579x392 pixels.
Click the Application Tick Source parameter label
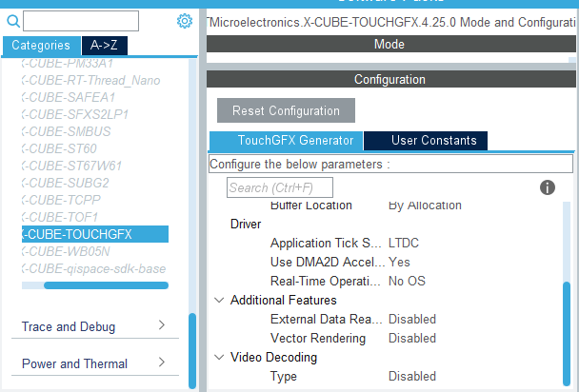[x=326, y=243]
